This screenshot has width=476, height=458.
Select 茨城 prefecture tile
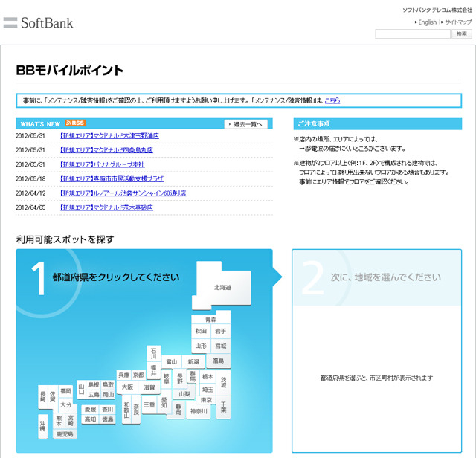point(224,382)
